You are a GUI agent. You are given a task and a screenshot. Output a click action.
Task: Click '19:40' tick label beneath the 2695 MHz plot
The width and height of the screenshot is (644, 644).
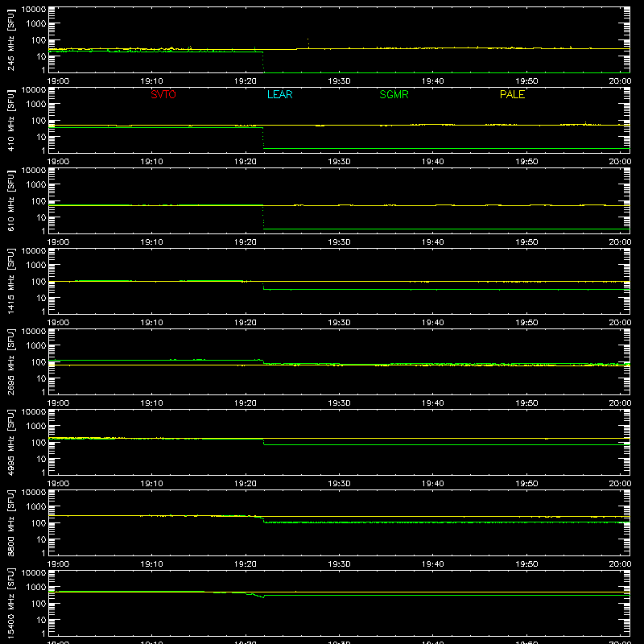[432, 403]
